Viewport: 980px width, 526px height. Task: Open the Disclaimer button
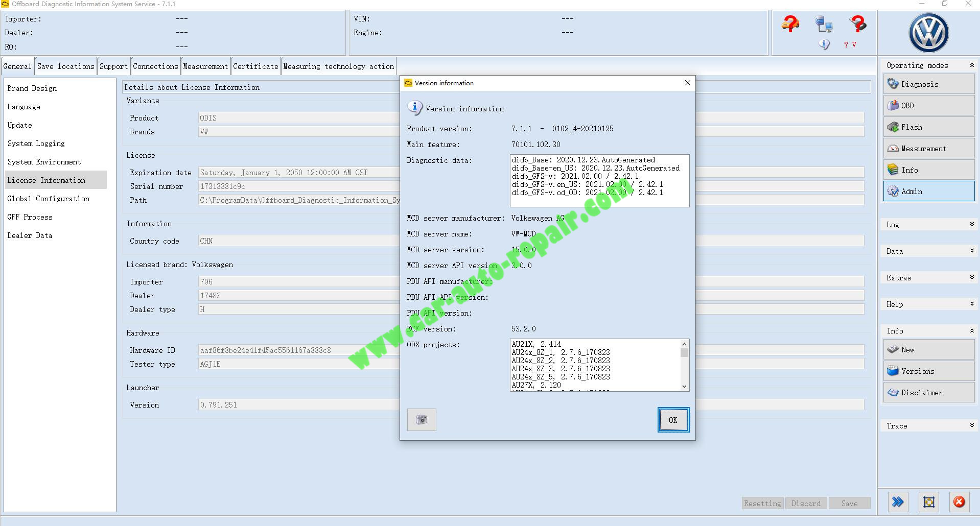[928, 393]
